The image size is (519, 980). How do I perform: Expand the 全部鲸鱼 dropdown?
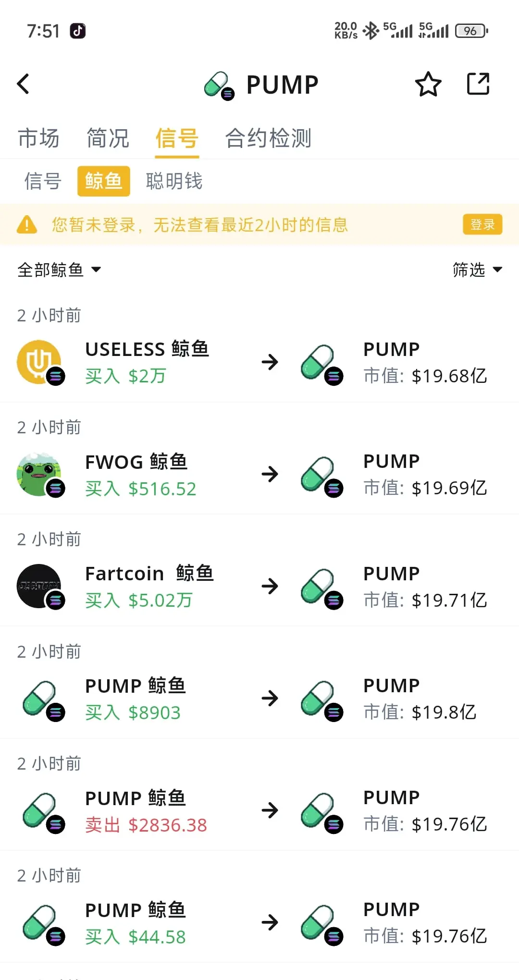tap(59, 269)
